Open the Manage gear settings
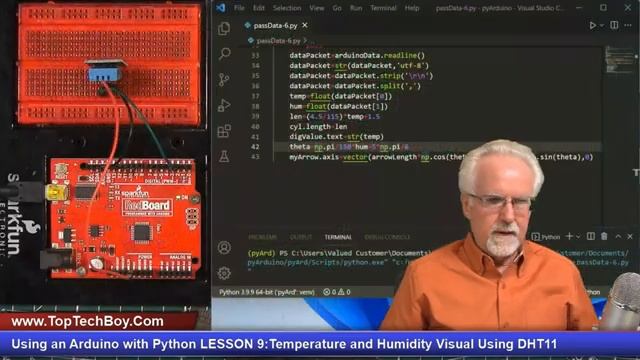The image size is (640, 360). coord(224,273)
